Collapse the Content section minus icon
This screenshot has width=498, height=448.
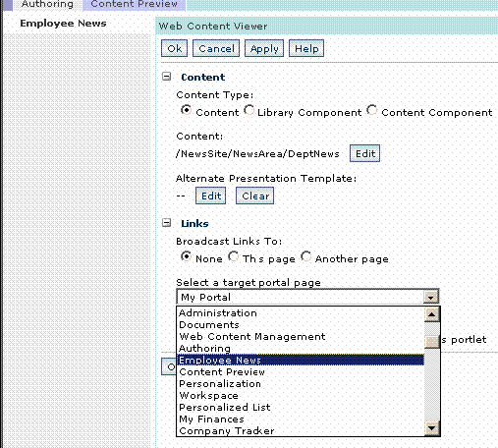click(x=167, y=77)
